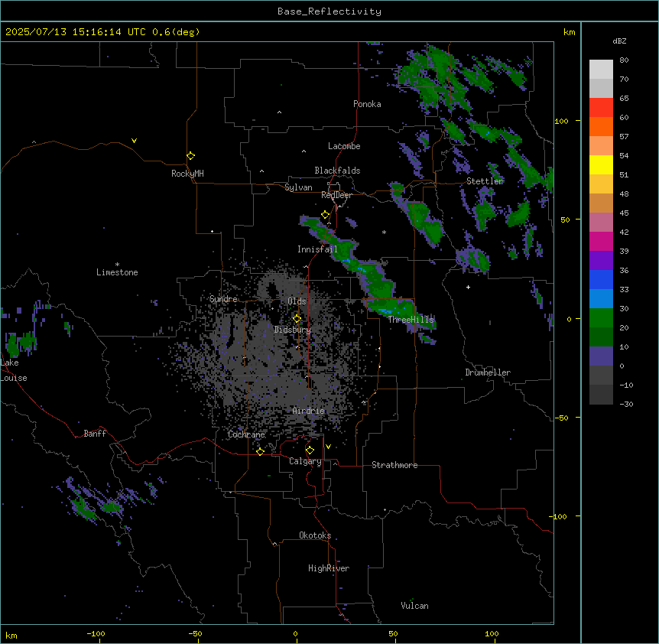Click the Limestone label
The width and height of the screenshot is (659, 644).
[117, 272]
